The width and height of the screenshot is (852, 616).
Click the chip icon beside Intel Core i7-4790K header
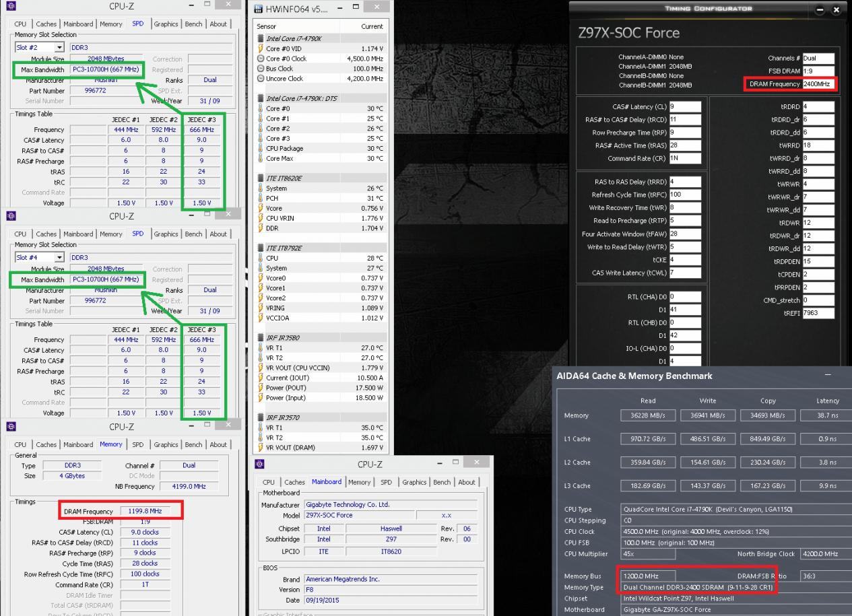[x=261, y=38]
